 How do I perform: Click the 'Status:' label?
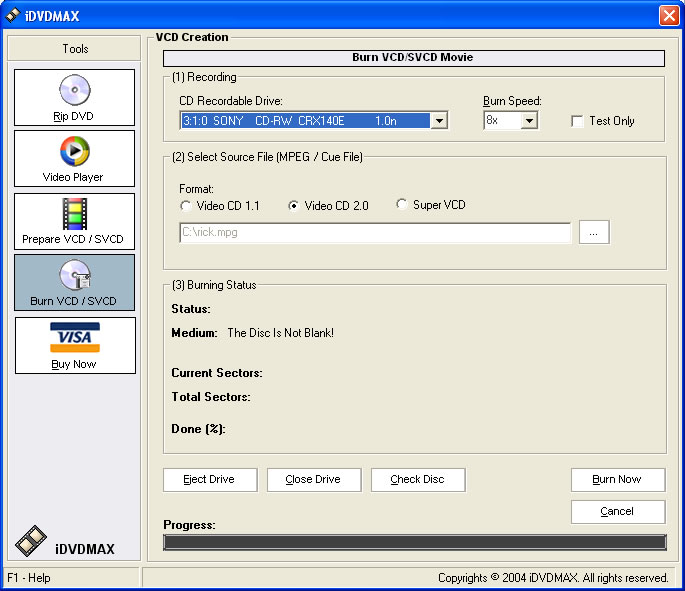pyautogui.click(x=191, y=309)
